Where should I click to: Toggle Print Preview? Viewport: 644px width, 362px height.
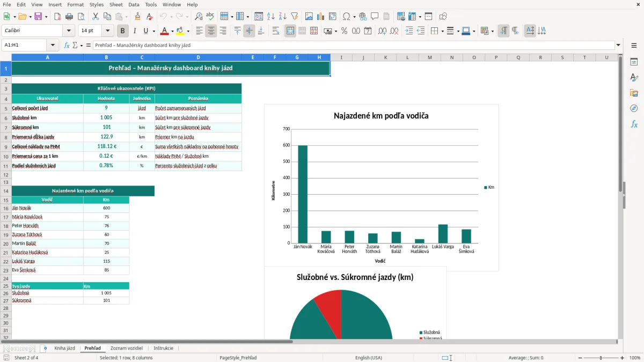81,17
